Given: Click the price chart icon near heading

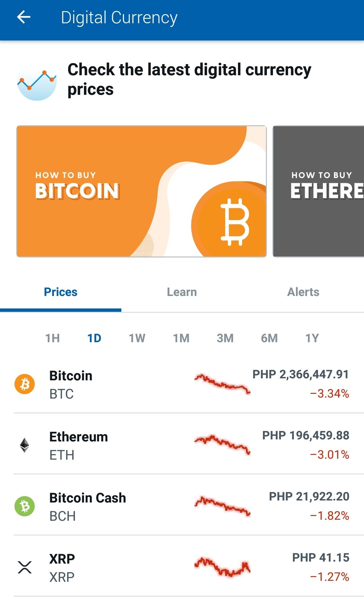Looking at the screenshot, I should [37, 82].
